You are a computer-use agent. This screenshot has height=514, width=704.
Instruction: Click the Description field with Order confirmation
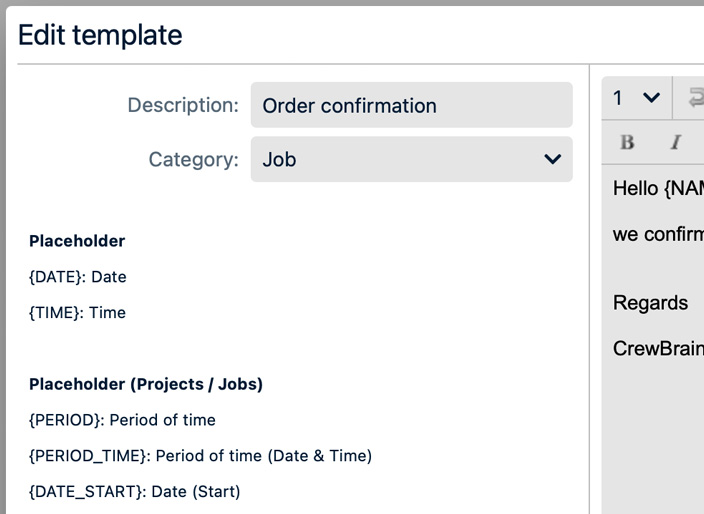click(411, 106)
